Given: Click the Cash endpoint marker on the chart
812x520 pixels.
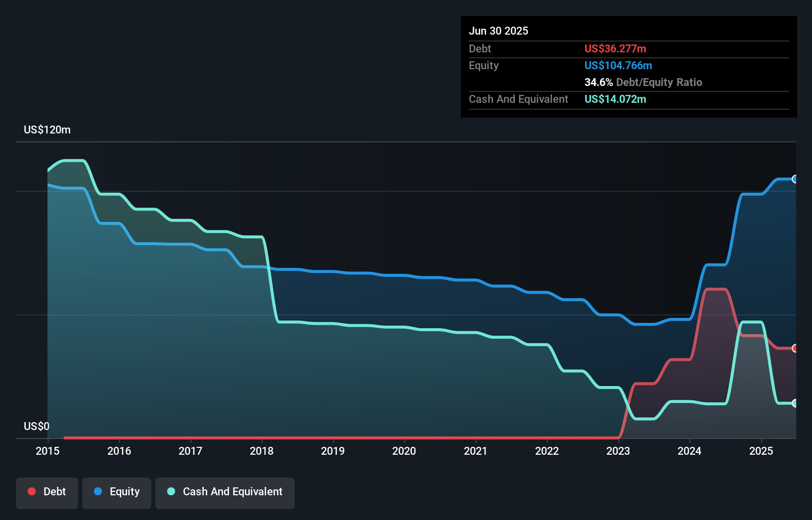Looking at the screenshot, I should click(795, 404).
